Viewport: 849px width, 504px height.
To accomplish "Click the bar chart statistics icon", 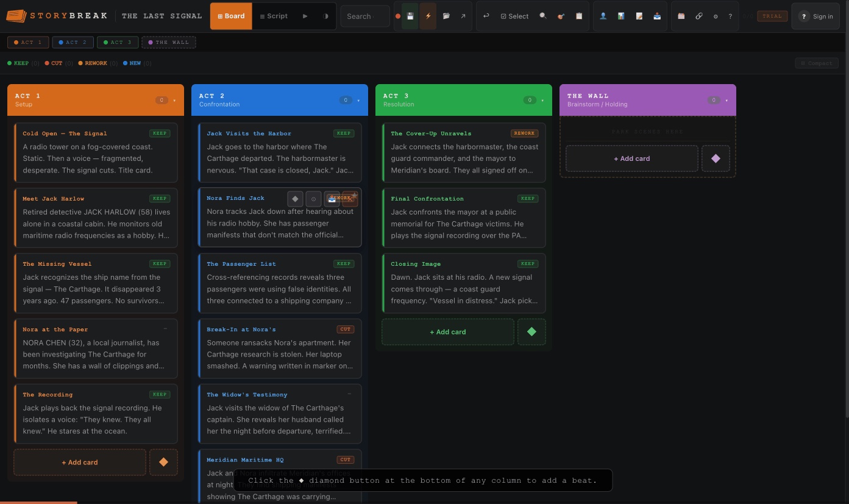I will click(x=620, y=16).
